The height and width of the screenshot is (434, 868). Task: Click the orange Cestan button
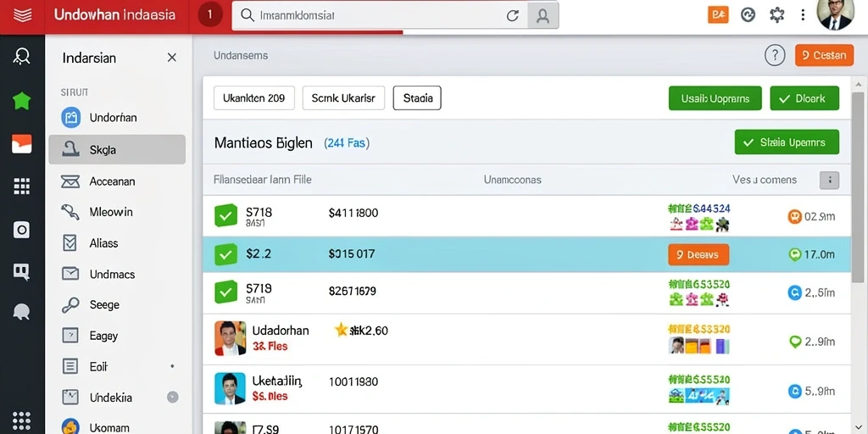(824, 55)
